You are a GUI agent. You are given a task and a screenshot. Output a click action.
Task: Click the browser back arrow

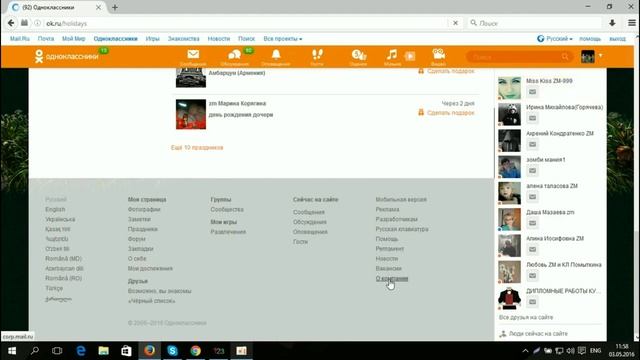[x=11, y=23]
